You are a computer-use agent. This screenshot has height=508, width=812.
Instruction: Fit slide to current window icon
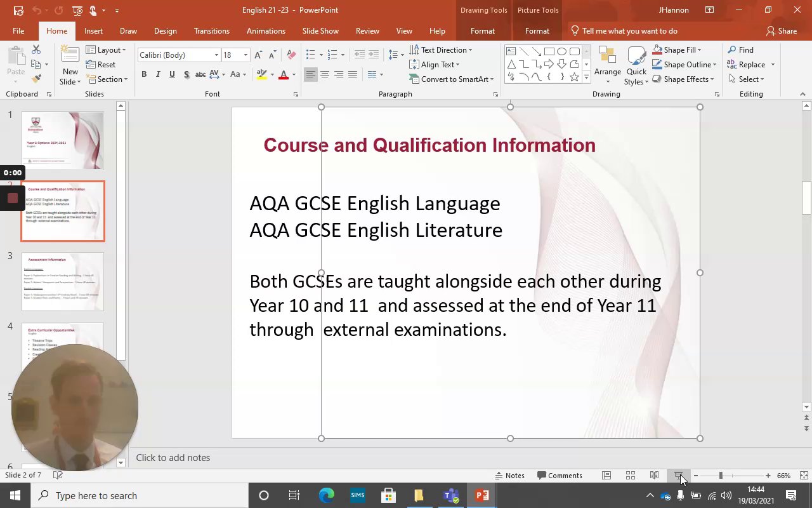tap(804, 476)
